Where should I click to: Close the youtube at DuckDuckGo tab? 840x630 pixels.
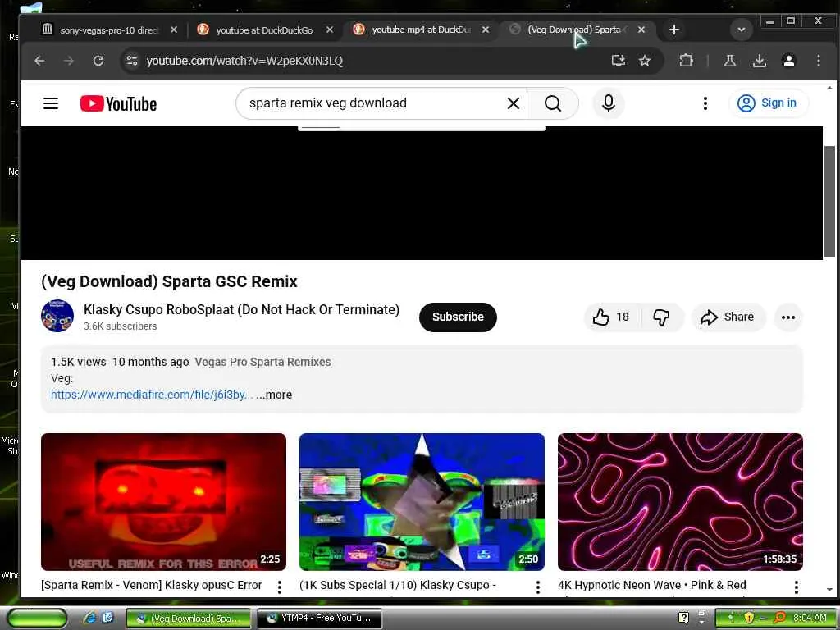pos(330,30)
